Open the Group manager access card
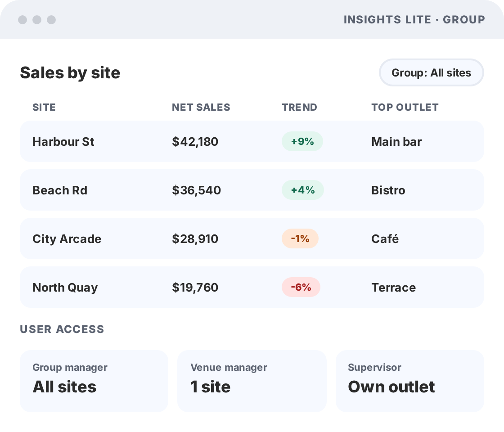This screenshot has height=432, width=504. (94, 381)
